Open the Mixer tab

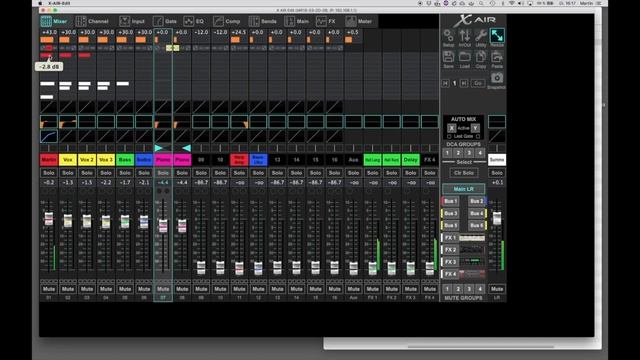click(54, 21)
